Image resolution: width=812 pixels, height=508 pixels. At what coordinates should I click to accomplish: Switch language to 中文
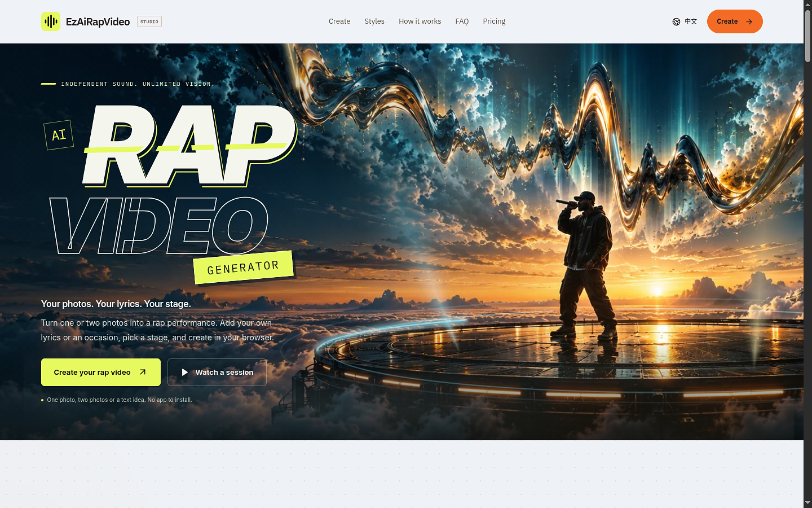pos(691,21)
